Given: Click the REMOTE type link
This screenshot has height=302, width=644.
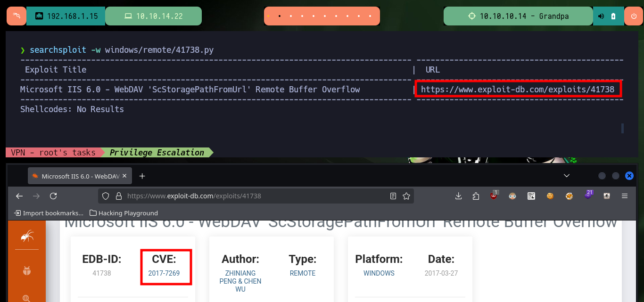Looking at the screenshot, I should 303,273.
